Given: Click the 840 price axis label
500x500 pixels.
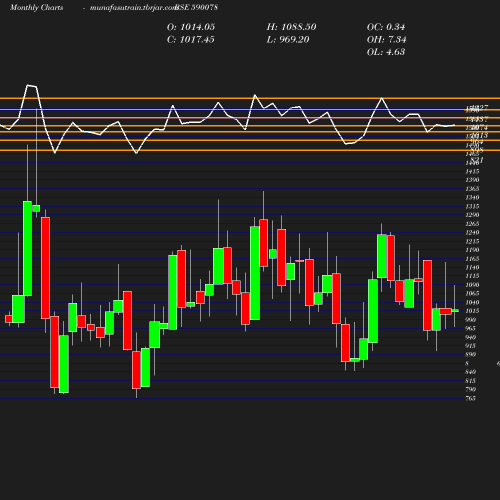Looking at the screenshot, I should (471, 372).
